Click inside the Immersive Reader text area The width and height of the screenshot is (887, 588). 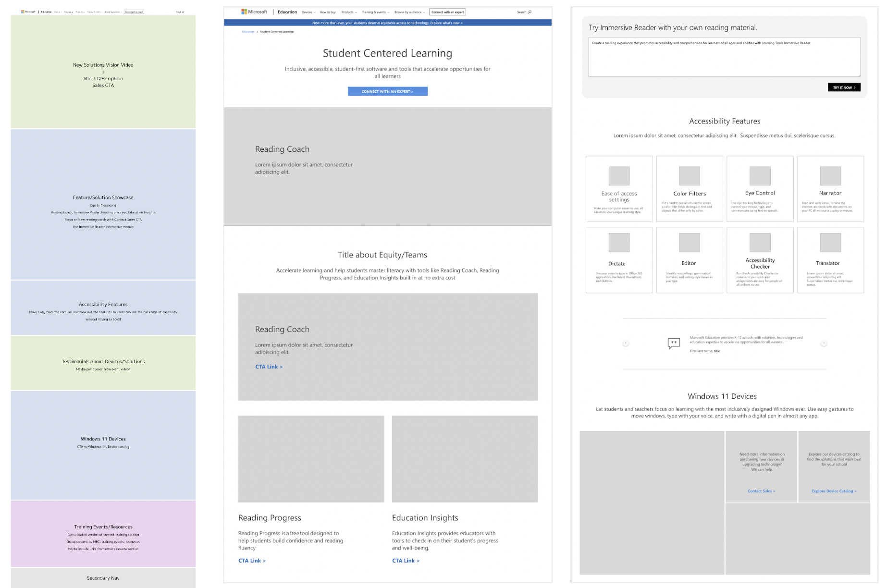click(725, 57)
